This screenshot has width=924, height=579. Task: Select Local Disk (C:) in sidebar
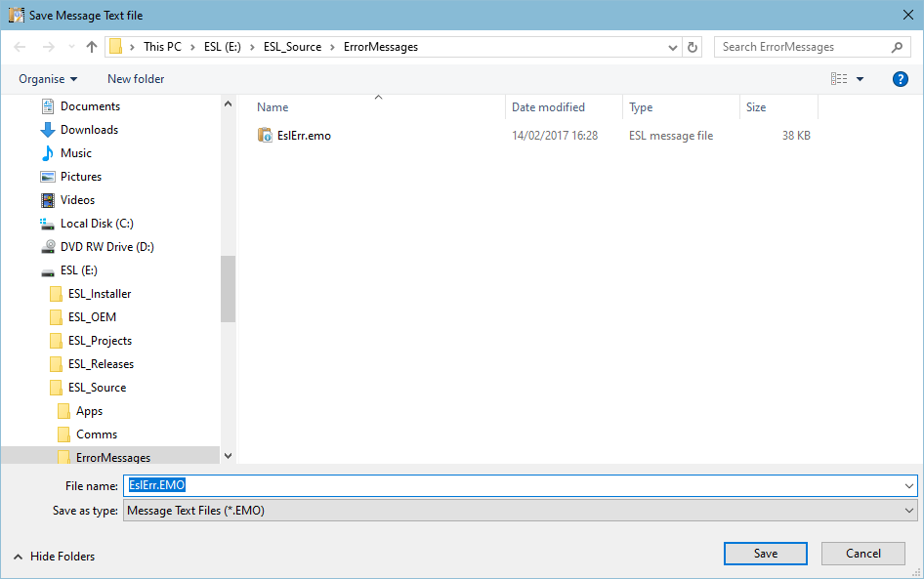[96, 224]
